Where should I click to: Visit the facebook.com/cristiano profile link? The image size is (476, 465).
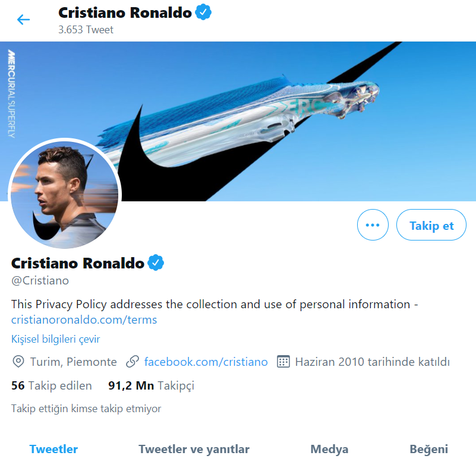[206, 361]
